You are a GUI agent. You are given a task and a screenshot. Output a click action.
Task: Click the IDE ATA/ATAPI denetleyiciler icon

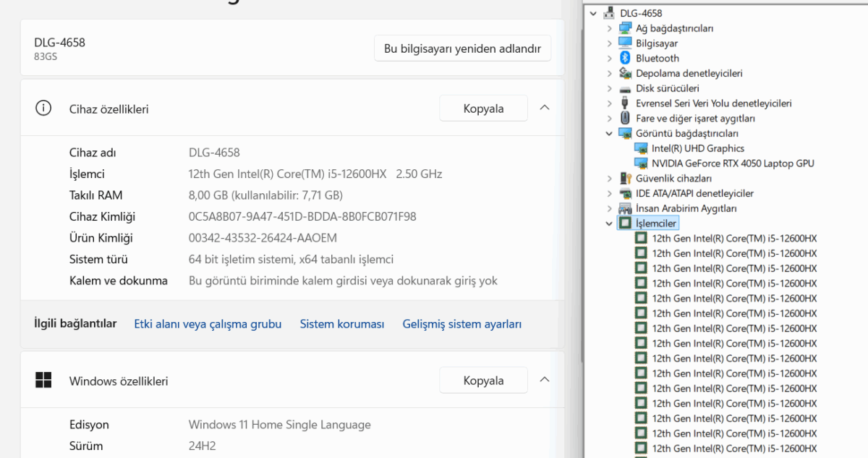click(625, 193)
